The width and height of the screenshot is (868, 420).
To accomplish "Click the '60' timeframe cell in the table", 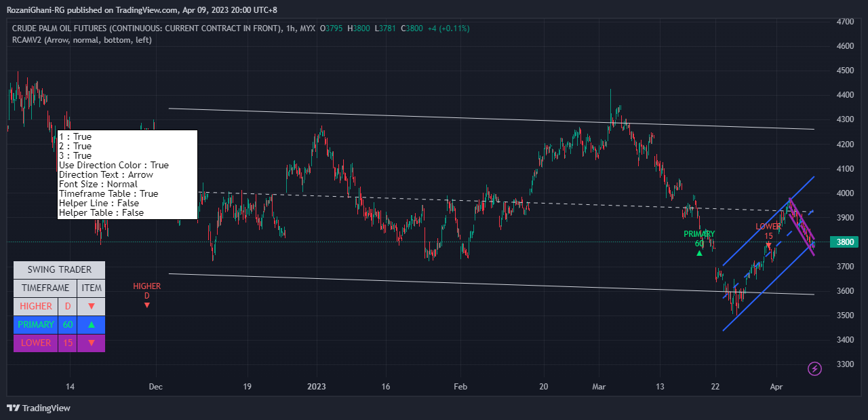I will (68, 325).
